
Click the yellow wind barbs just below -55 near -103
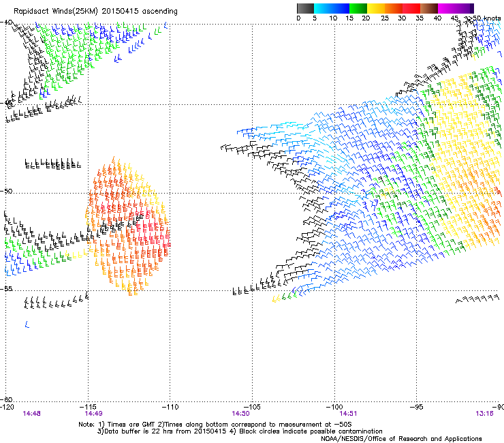(x=277, y=299)
